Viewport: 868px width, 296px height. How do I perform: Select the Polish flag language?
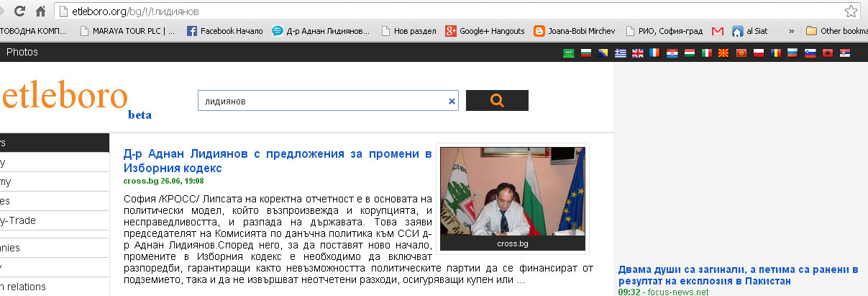tap(759, 53)
